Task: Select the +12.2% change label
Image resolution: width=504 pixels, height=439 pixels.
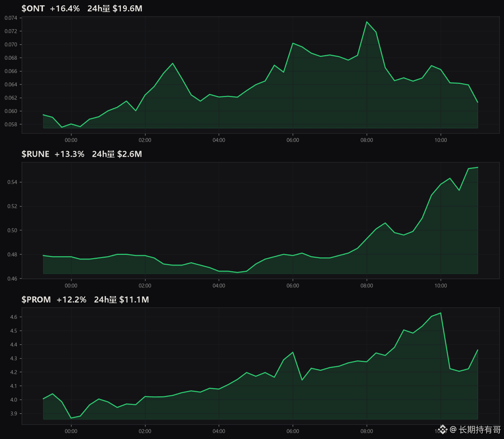Action: (x=71, y=300)
